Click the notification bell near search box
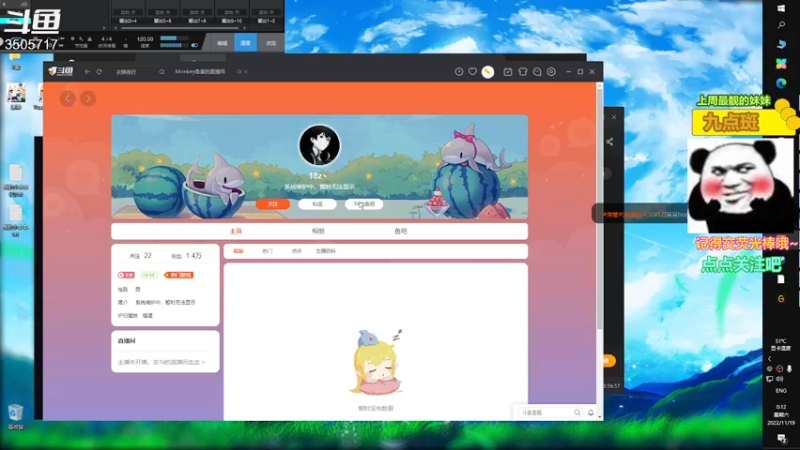This screenshot has width=800, height=450. click(591, 412)
